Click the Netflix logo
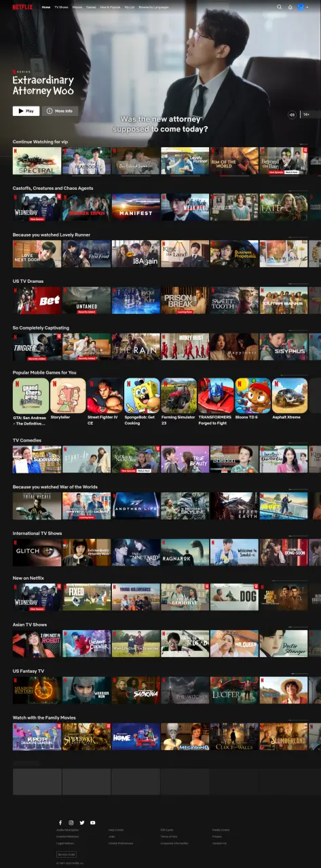The width and height of the screenshot is (321, 868). [24, 7]
